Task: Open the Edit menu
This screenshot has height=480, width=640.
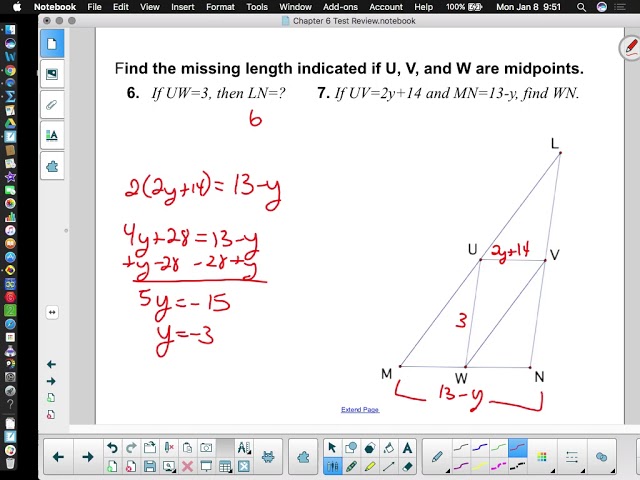Action: 120,7
